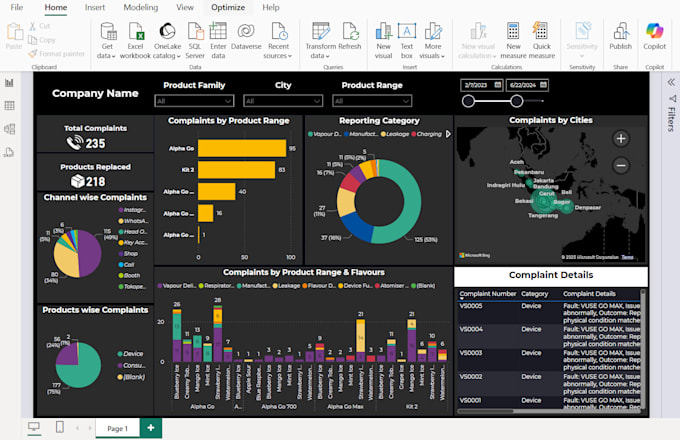Open the Help tab
Image resolution: width=680 pixels, height=440 pixels.
(271, 7)
